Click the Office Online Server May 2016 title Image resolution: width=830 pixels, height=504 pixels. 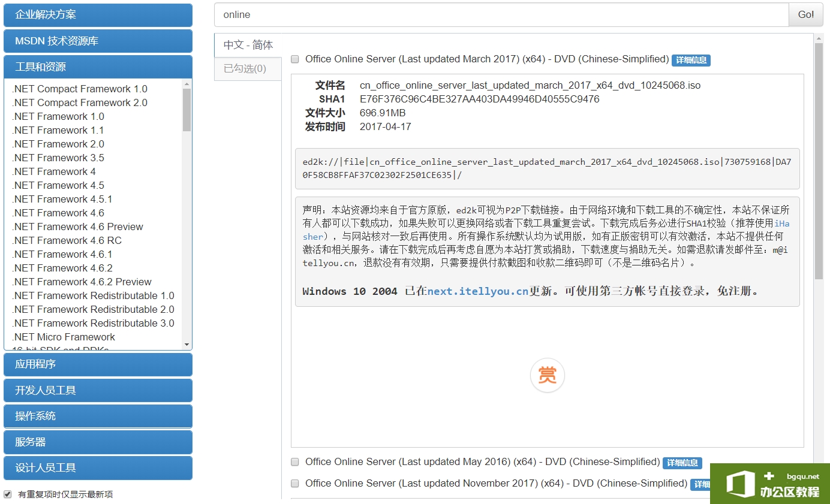coord(483,462)
